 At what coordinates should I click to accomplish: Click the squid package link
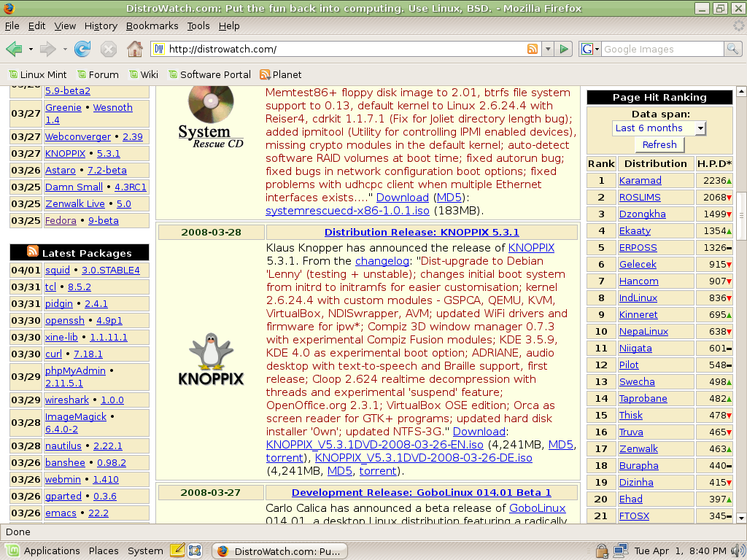pos(58,270)
